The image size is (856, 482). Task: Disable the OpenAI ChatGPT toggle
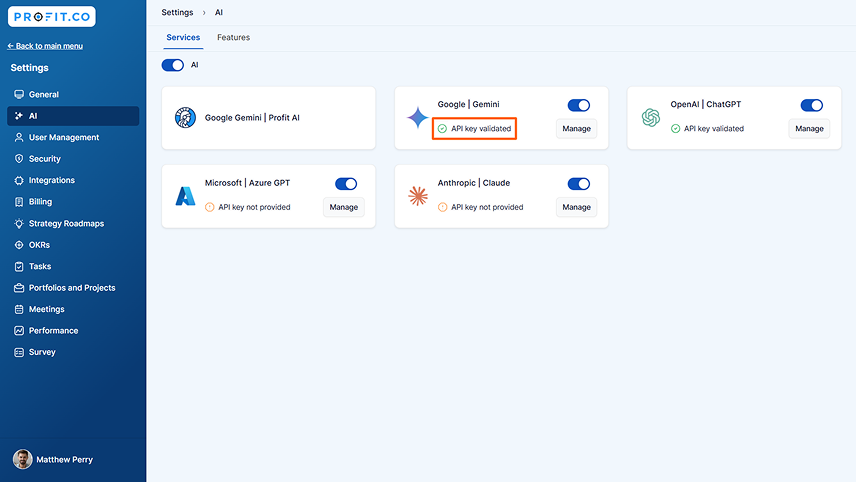[811, 105]
